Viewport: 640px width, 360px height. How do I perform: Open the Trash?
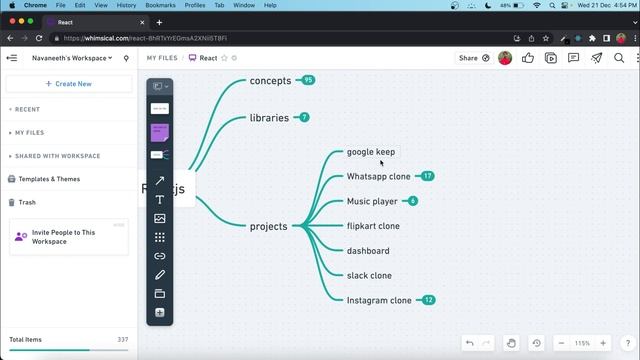[x=22, y=202]
